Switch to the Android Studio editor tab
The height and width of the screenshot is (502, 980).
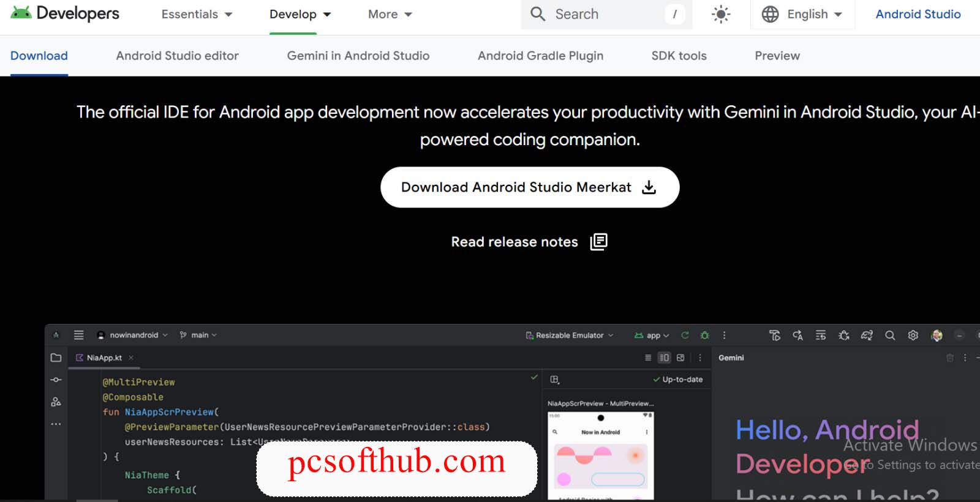[x=177, y=56]
